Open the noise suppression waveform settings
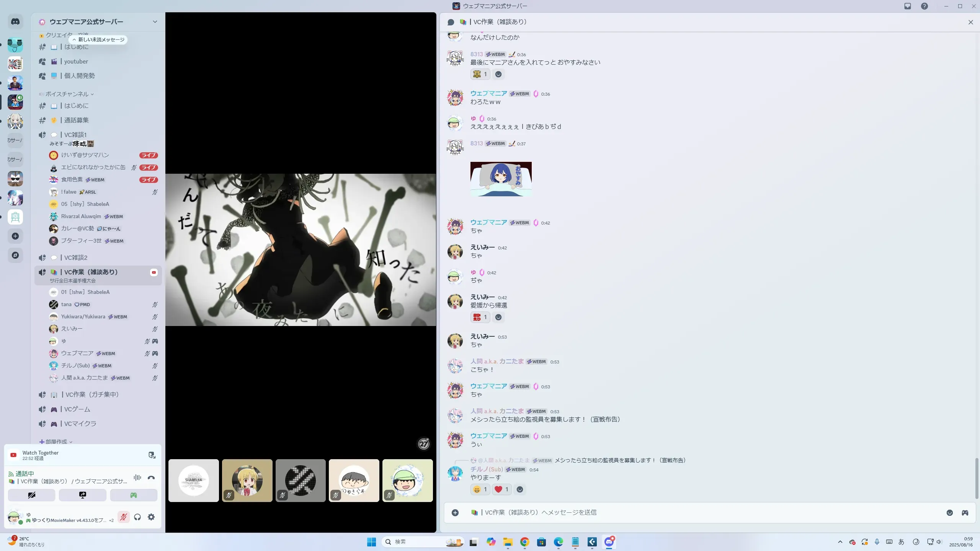980x551 pixels. pyautogui.click(x=137, y=478)
